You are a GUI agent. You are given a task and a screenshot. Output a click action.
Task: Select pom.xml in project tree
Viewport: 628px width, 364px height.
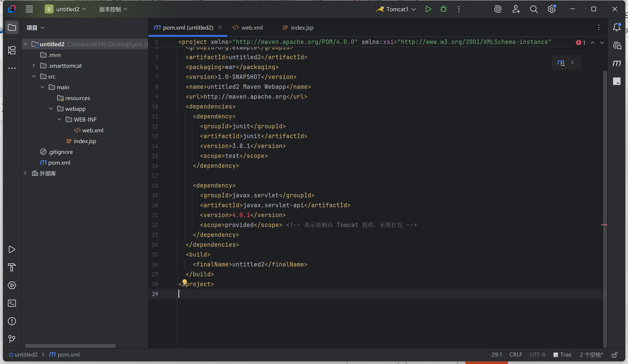(x=55, y=162)
